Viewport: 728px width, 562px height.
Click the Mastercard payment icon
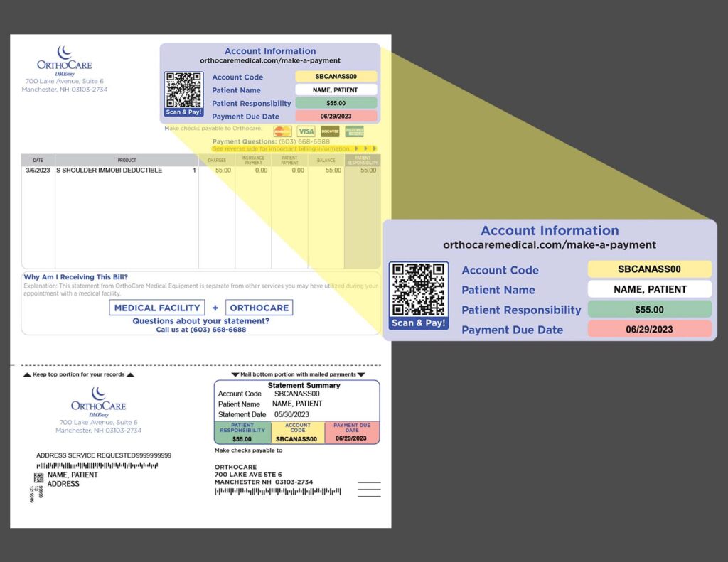283,131
